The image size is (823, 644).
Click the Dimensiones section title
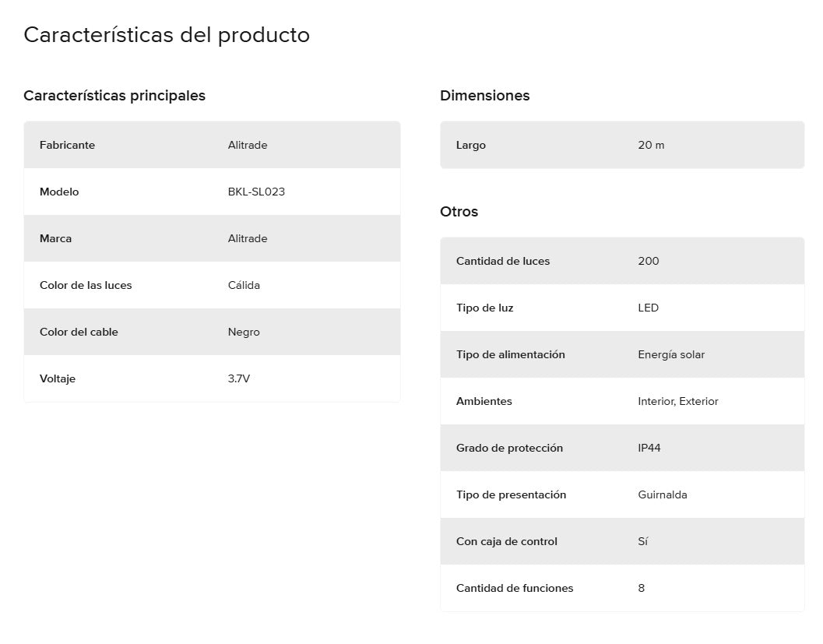pyautogui.click(x=484, y=96)
